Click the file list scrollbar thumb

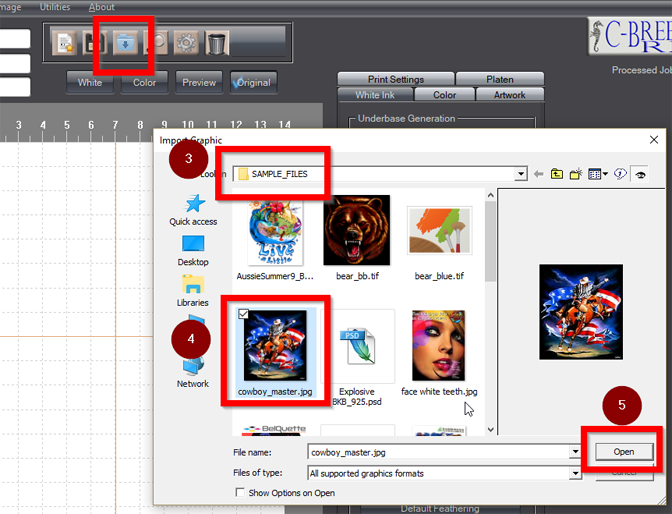click(x=491, y=241)
